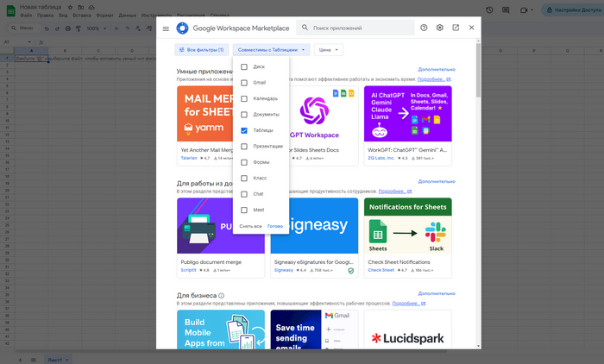Check the Класс checkbox
604x364 pixels.
click(x=244, y=179)
